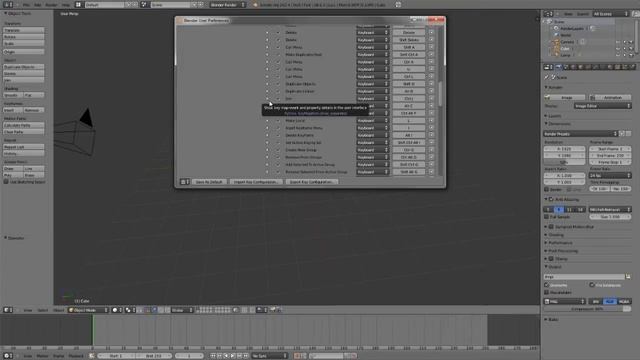This screenshot has height=360, width=640.
Task: Open the Render context tab in Properties
Action: coord(559,67)
